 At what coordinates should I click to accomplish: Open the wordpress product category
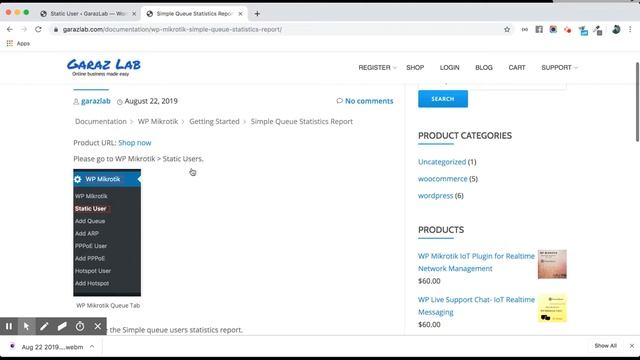click(436, 196)
